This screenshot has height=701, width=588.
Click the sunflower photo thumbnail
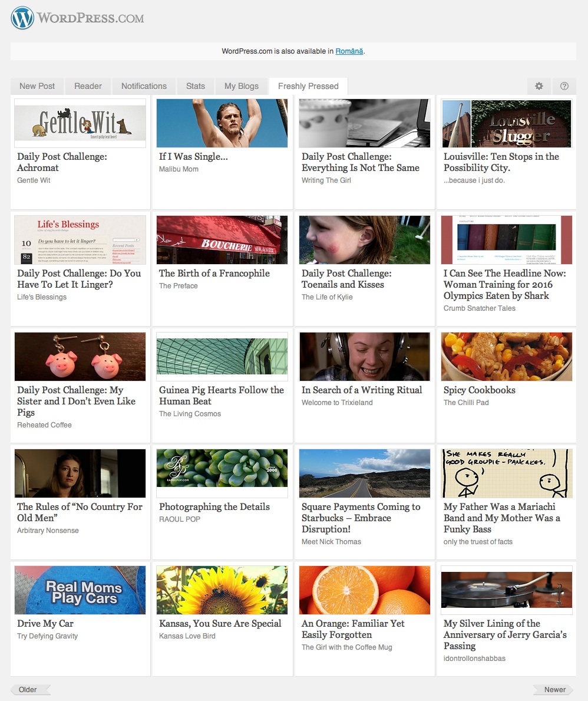pyautogui.click(x=222, y=590)
